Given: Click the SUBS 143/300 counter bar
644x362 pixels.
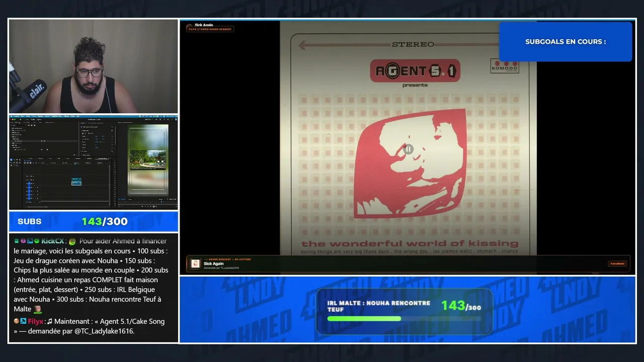Looking at the screenshot, I should (x=93, y=221).
